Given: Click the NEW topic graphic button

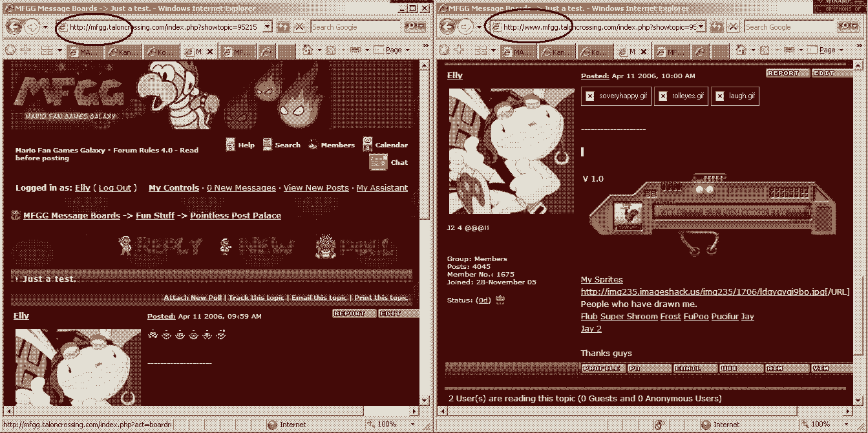Looking at the screenshot, I should (257, 246).
